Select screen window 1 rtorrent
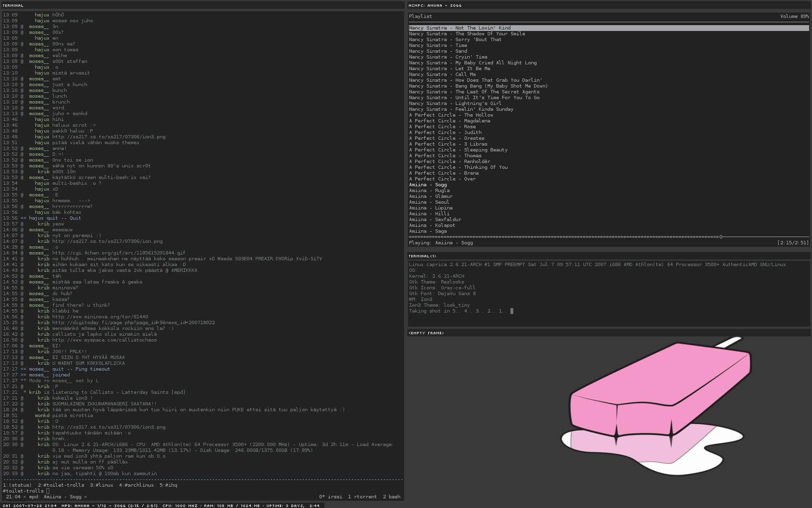 click(x=362, y=496)
